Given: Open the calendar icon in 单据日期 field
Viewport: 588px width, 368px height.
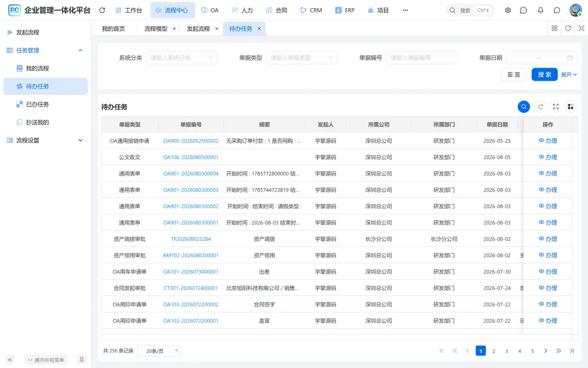Looking at the screenshot, I should pyautogui.click(x=570, y=58).
